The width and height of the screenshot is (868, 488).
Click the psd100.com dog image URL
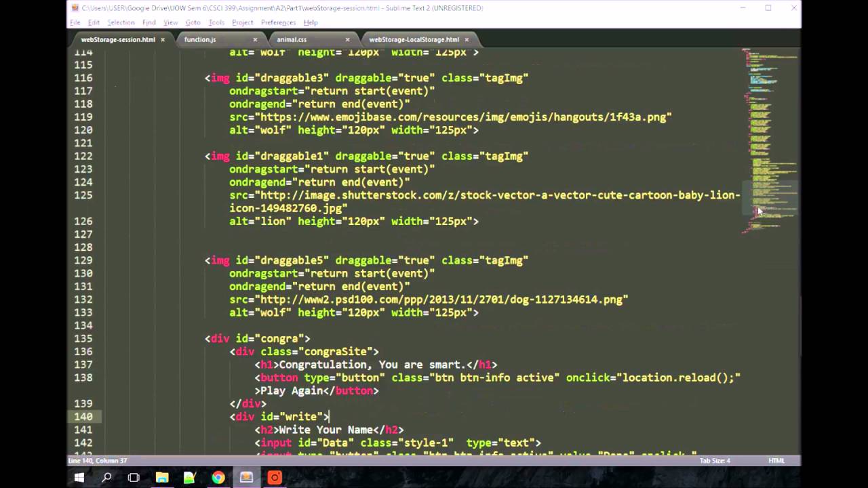pyautogui.click(x=442, y=300)
